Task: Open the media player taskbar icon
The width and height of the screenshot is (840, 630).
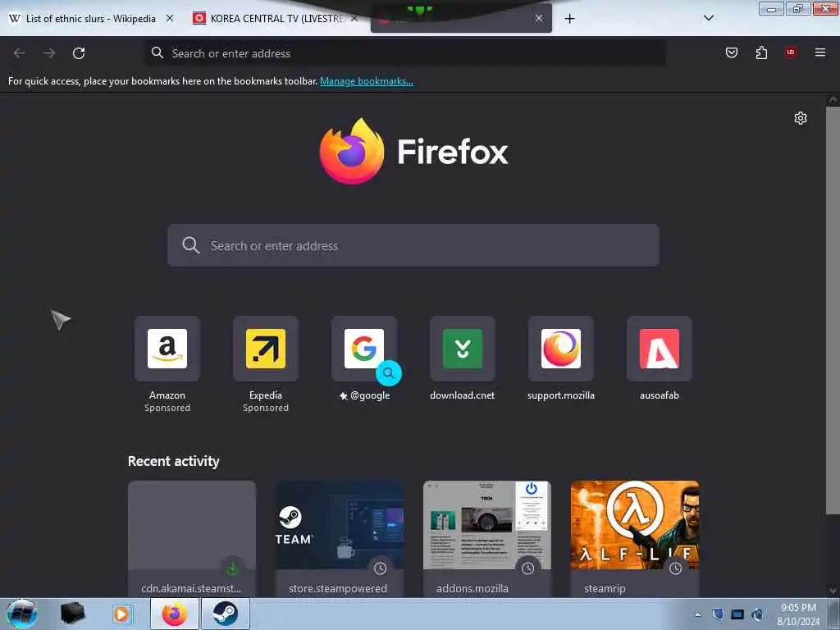Action: click(x=123, y=614)
